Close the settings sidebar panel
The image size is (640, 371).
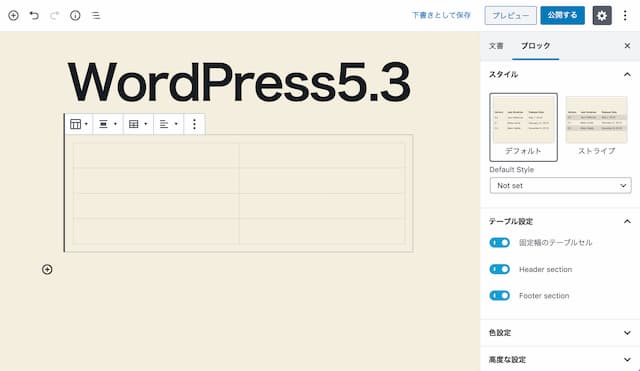[x=627, y=46]
